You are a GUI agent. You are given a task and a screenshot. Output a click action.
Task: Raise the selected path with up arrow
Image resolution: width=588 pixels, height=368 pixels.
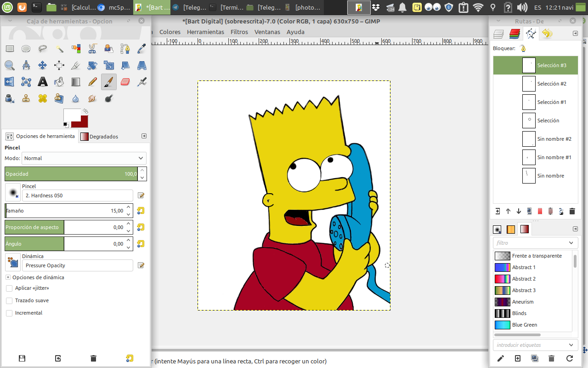click(x=508, y=211)
